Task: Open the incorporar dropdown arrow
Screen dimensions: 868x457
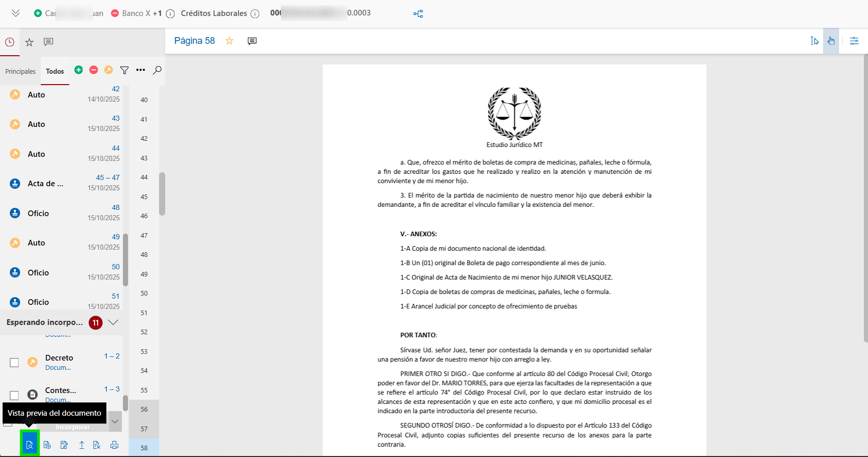Action: (x=115, y=421)
